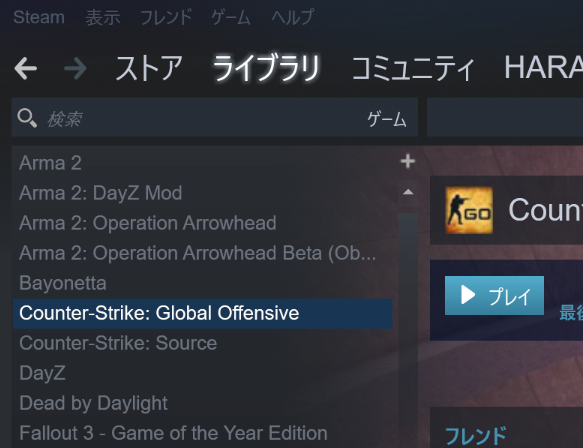
Task: Open the Steam menu
Action: coord(39,17)
